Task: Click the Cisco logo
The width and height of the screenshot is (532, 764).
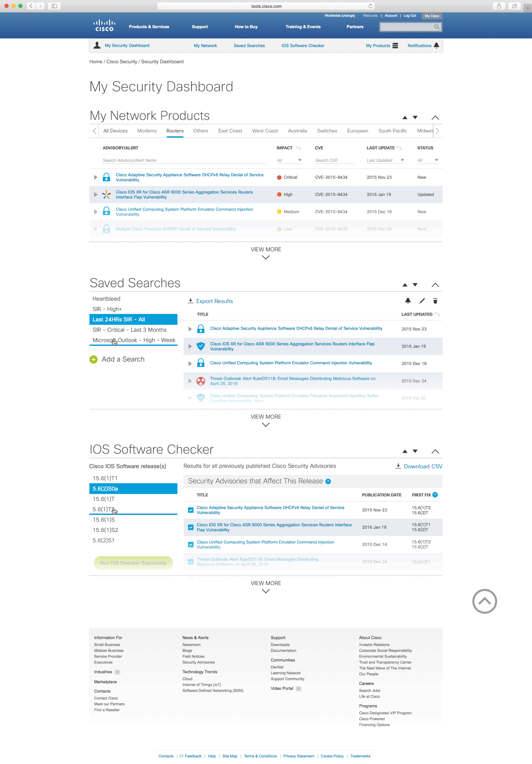Action: pyautogui.click(x=104, y=25)
